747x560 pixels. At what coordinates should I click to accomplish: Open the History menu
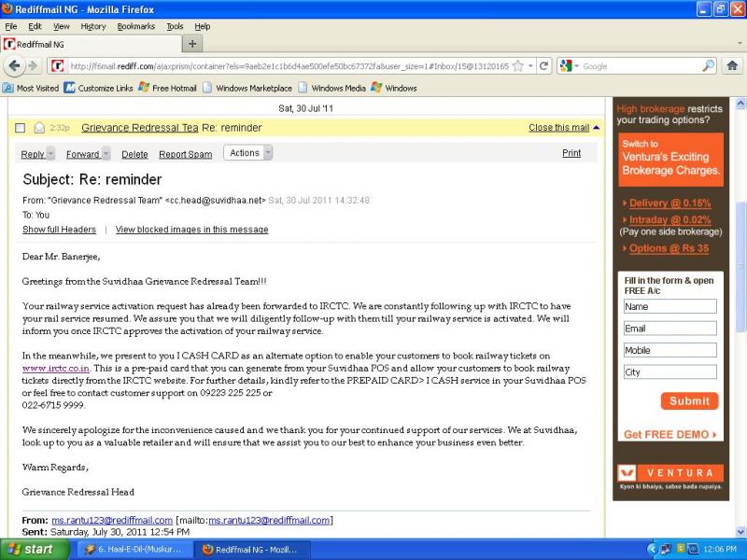point(92,27)
